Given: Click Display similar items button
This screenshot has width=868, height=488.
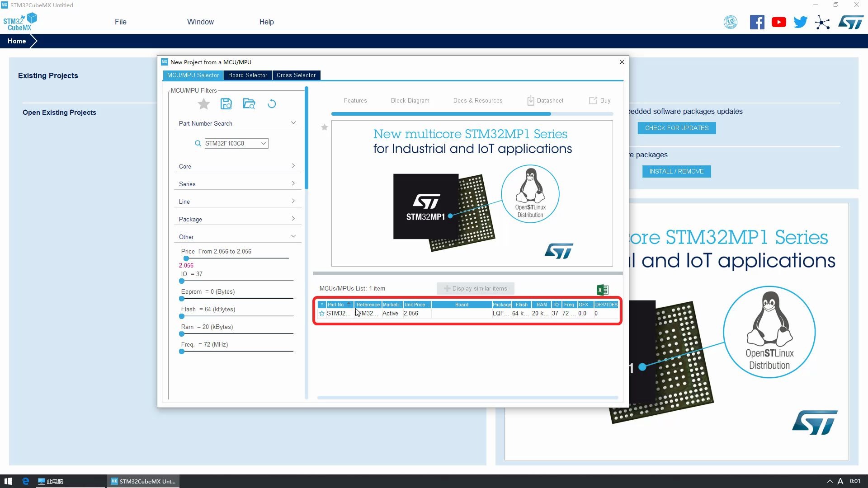Looking at the screenshot, I should click(476, 288).
